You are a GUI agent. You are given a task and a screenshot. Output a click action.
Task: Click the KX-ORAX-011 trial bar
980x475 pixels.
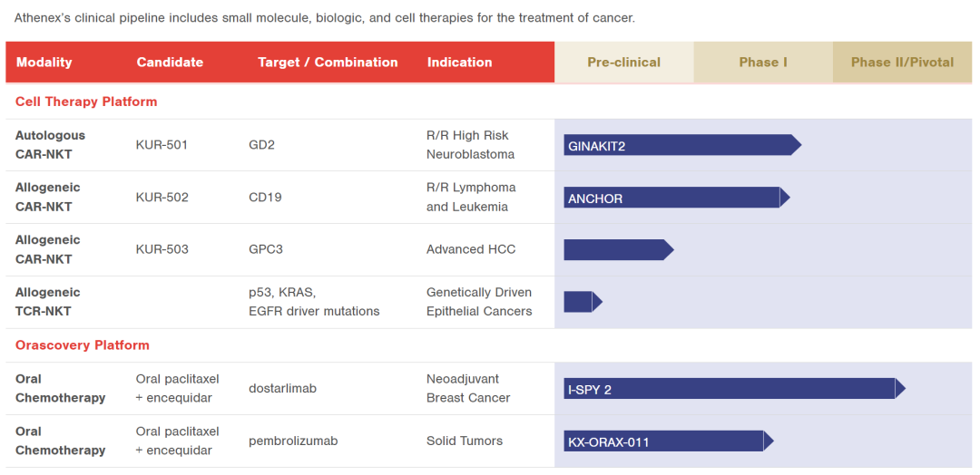click(x=669, y=441)
